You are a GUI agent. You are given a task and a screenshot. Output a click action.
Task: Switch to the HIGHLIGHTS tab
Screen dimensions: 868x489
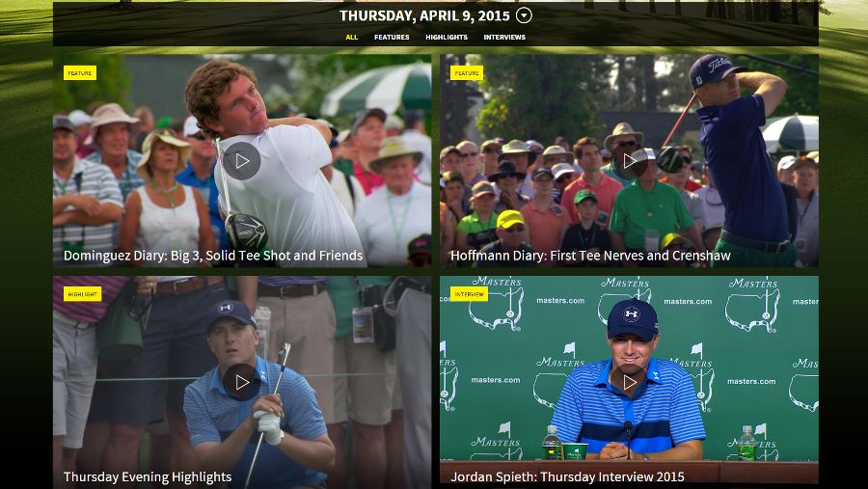[447, 37]
